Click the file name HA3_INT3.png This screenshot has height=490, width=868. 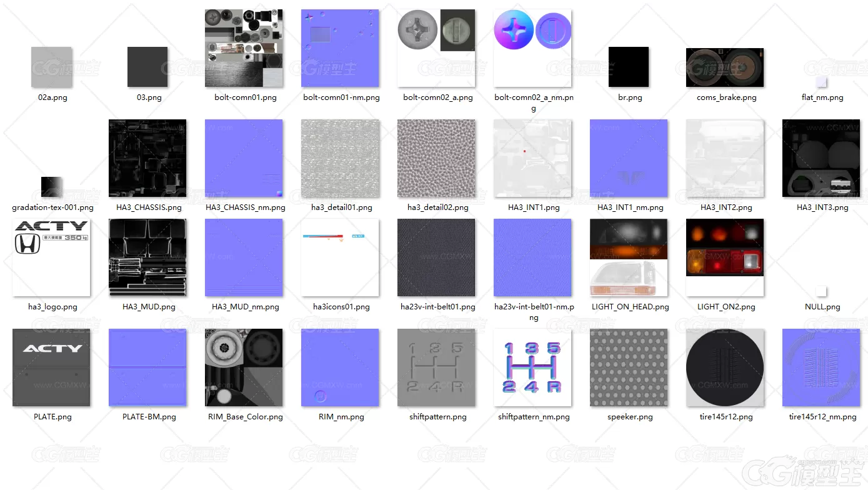click(x=822, y=207)
